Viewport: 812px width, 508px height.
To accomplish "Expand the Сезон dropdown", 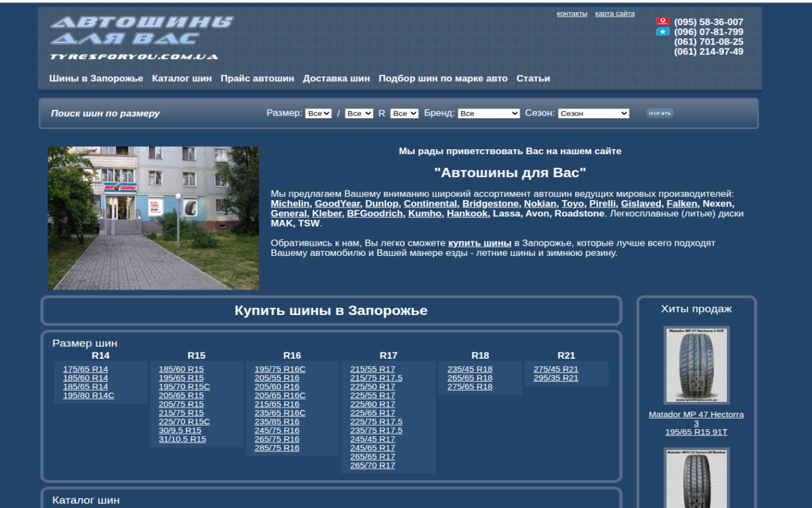I will 594,113.
